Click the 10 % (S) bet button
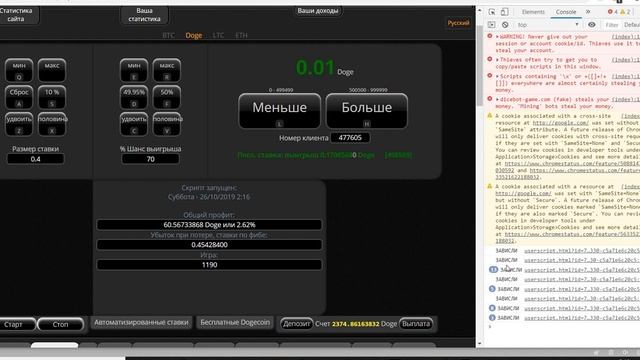This screenshot has width=640, height=360. 52,97
